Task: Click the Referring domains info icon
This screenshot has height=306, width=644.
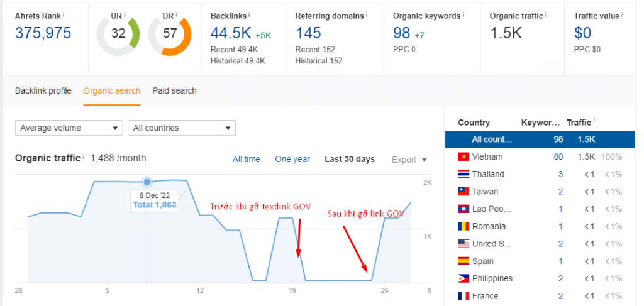Action: coord(367,14)
